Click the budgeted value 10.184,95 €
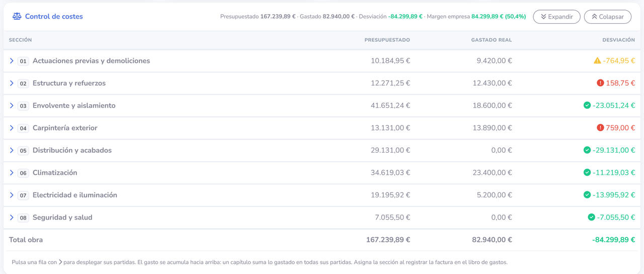 point(390,60)
